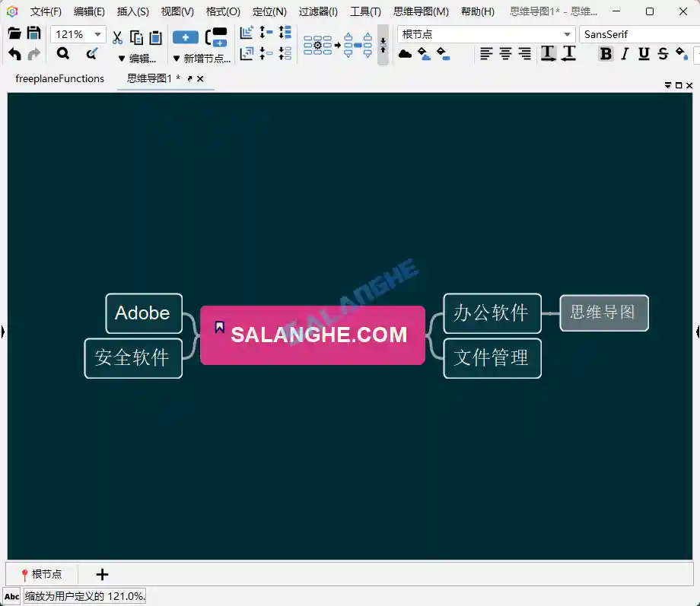Click the paste icon in the toolbar
This screenshot has height=606, width=700.
[x=154, y=36]
